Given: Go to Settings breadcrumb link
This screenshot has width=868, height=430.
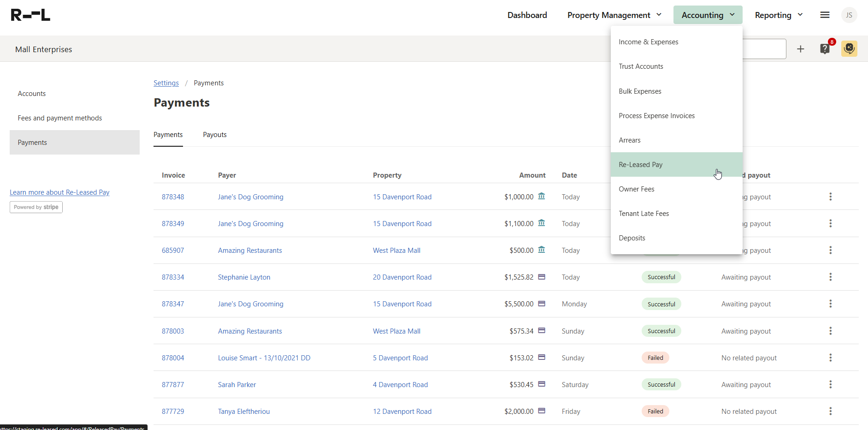Looking at the screenshot, I should pos(166,83).
